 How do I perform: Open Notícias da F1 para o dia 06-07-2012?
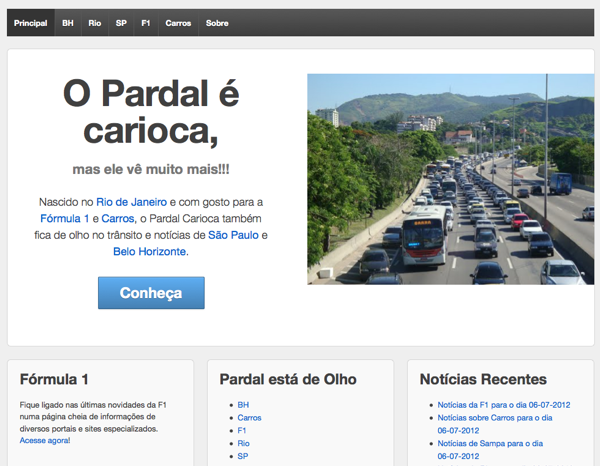tap(504, 405)
